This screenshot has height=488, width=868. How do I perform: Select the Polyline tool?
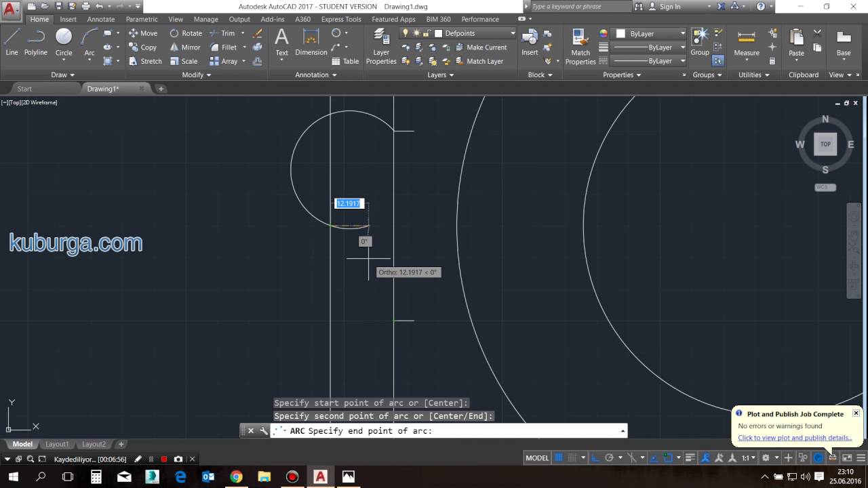point(36,42)
